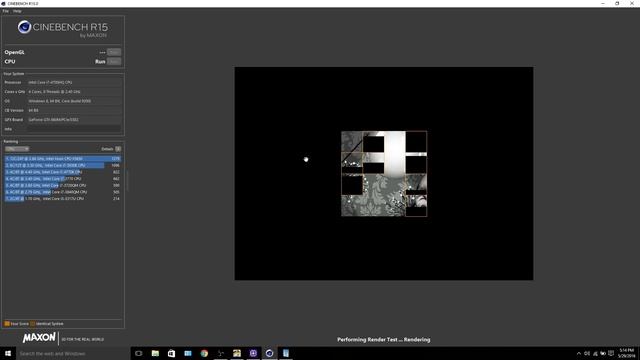Viewport: 640px width, 360px height.
Task: Click the GFX Board value field
Action: click(x=74, y=120)
